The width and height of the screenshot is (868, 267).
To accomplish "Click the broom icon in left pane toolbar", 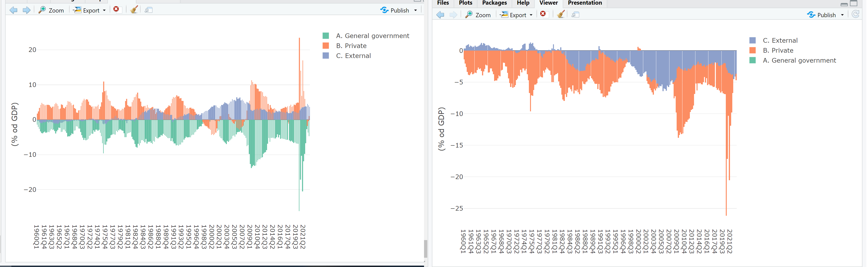I will click(x=134, y=10).
